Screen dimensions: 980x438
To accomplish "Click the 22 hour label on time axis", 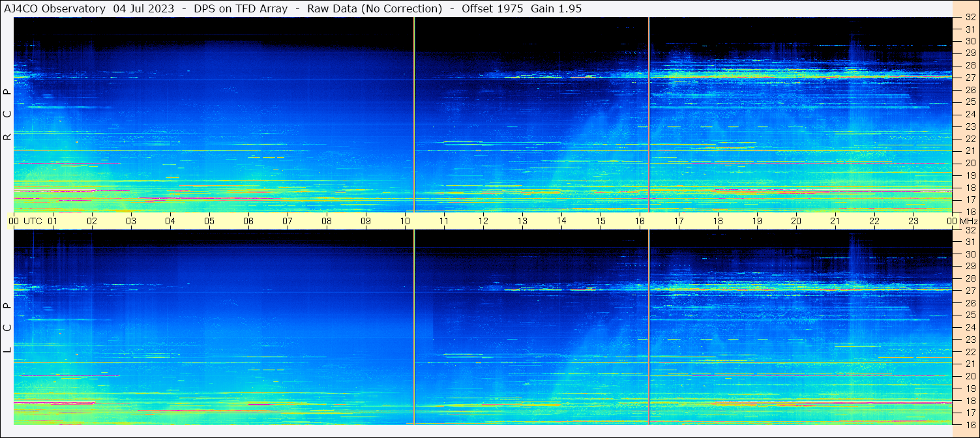I will (x=874, y=221).
